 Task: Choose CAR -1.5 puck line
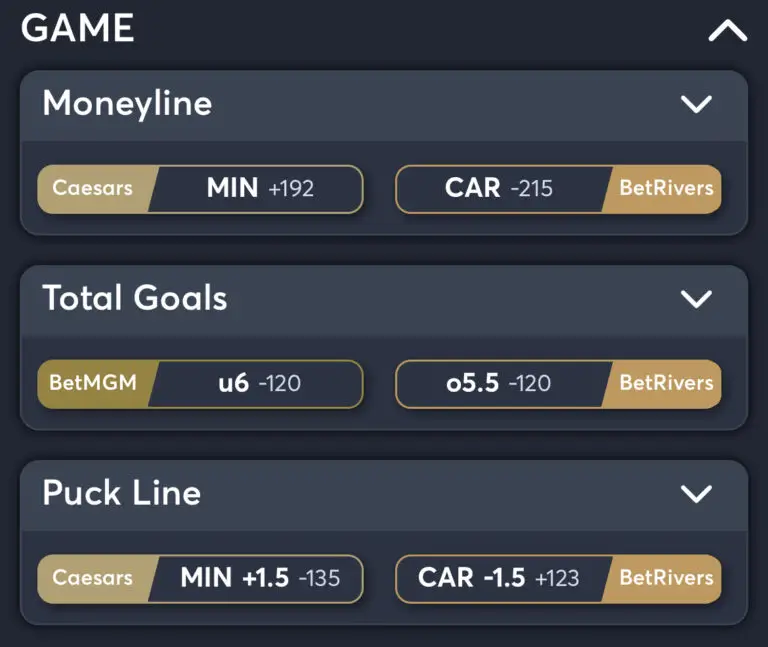coord(499,578)
